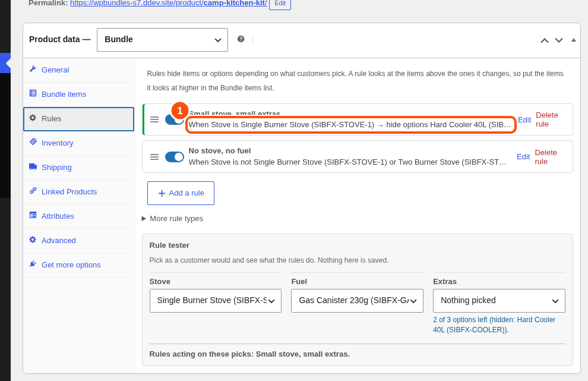588x381 pixels.
Task: Edit the 'Small stove, small extras' rule
Action: [x=524, y=119]
